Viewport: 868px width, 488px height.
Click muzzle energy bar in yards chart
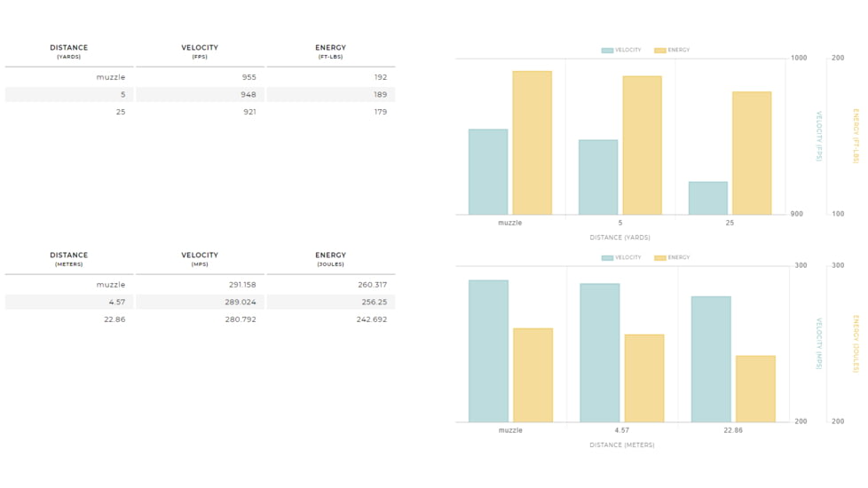[x=532, y=143]
